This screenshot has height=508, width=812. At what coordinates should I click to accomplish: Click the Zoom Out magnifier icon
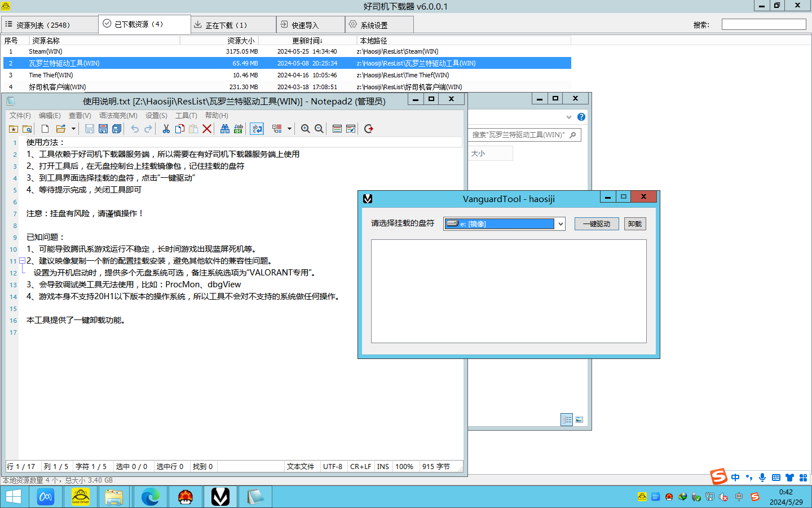[319, 129]
